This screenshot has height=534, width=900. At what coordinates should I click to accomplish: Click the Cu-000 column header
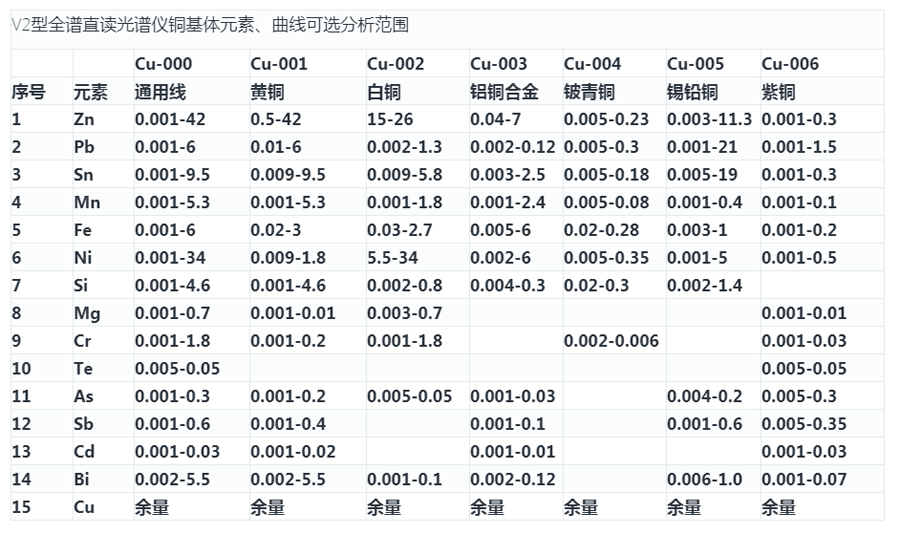pos(163,64)
